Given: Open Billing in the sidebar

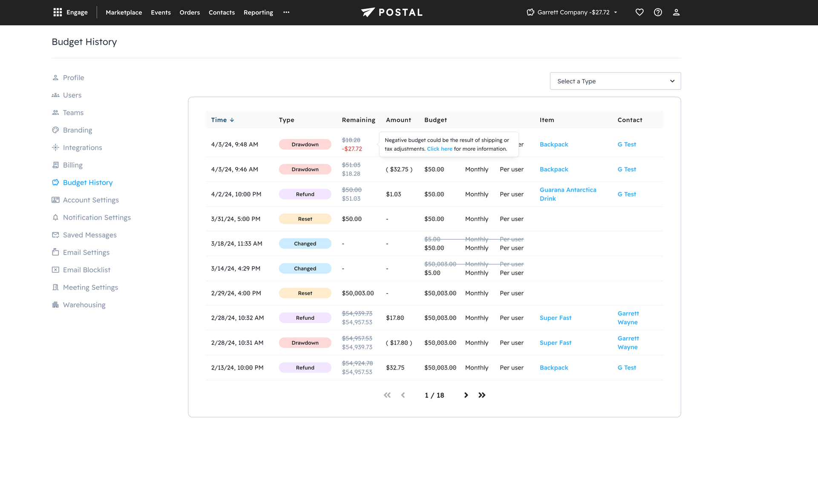Looking at the screenshot, I should click(72, 165).
